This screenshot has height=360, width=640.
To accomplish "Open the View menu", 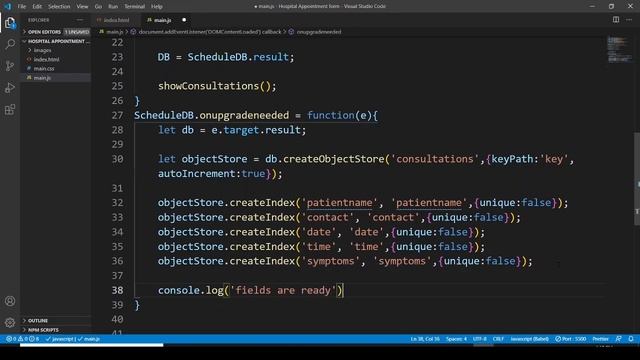I will tap(82, 7).
